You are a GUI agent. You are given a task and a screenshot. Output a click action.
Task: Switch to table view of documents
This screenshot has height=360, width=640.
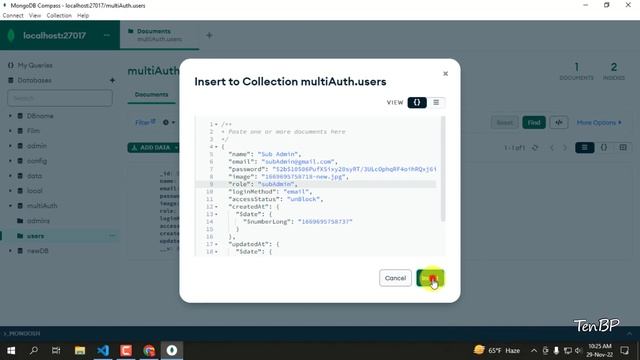pyautogui.click(x=623, y=147)
